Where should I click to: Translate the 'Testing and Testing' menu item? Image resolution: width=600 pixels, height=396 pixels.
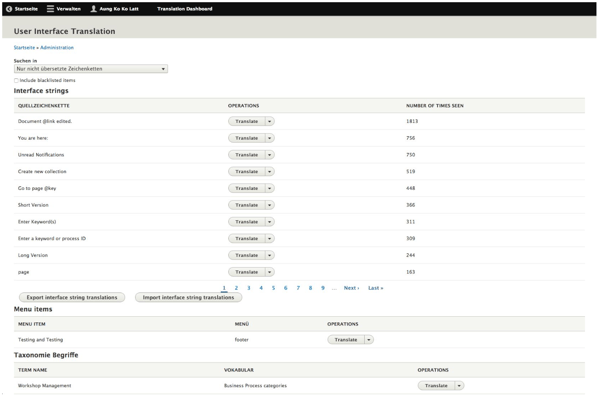[346, 340]
